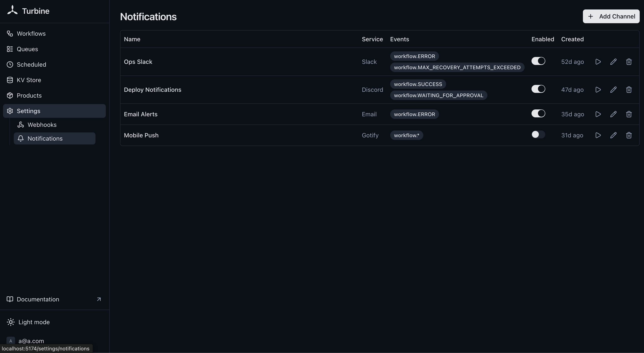This screenshot has height=353, width=644.
Task: Click the Ops Slack channel name
Action: 138,62
